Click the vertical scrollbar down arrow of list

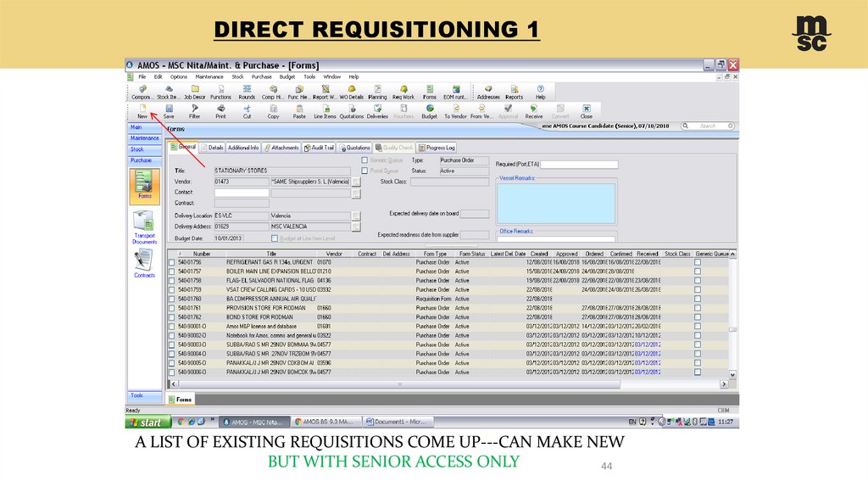pos(732,374)
